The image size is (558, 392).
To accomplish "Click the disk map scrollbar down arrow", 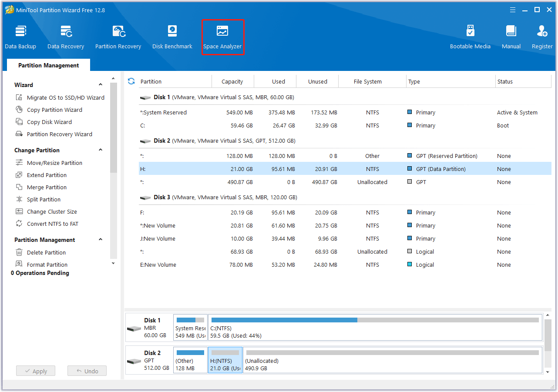I will (x=548, y=372).
